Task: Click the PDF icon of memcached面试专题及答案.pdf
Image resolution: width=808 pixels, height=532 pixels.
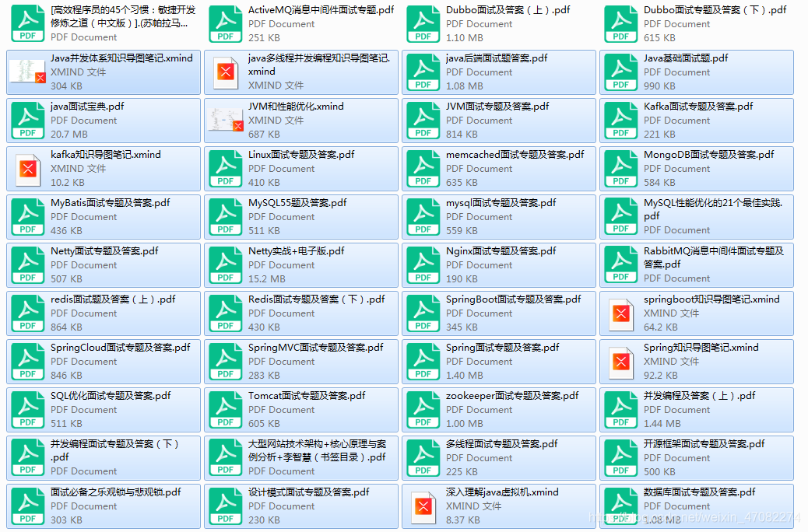Action: point(423,169)
